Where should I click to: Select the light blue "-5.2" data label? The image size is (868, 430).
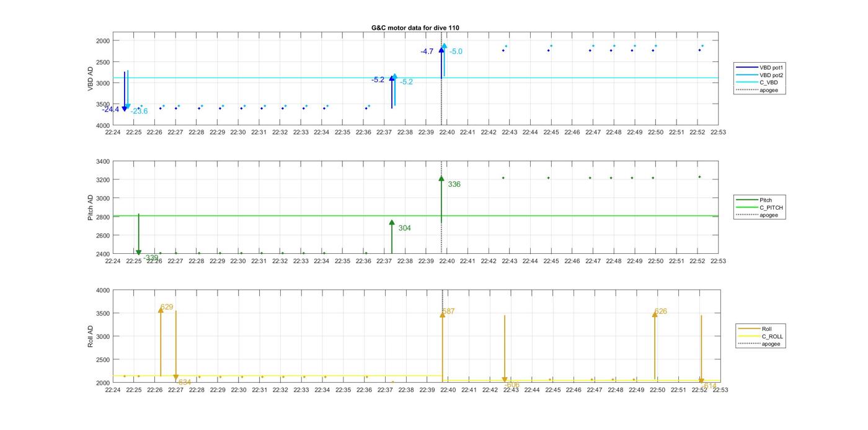[406, 82]
